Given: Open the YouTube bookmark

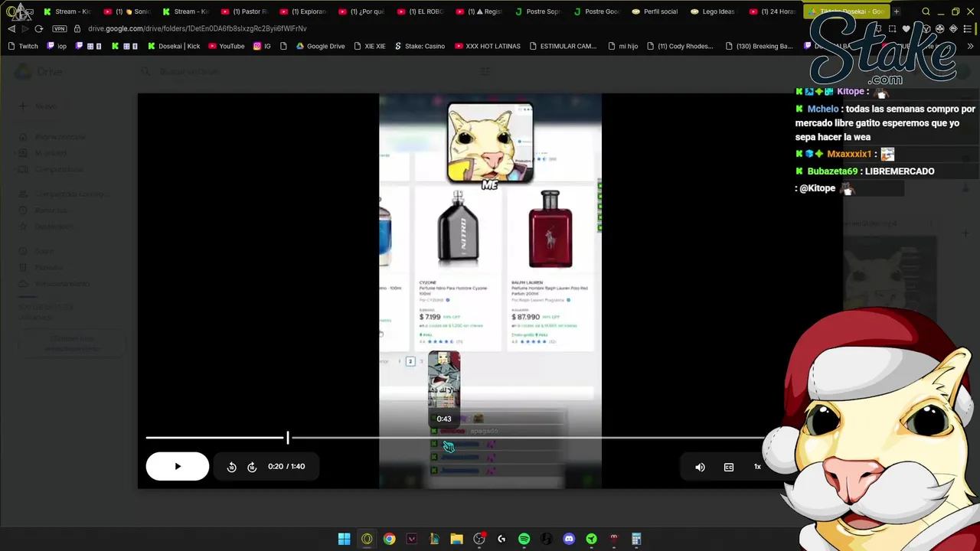Looking at the screenshot, I should click(227, 46).
